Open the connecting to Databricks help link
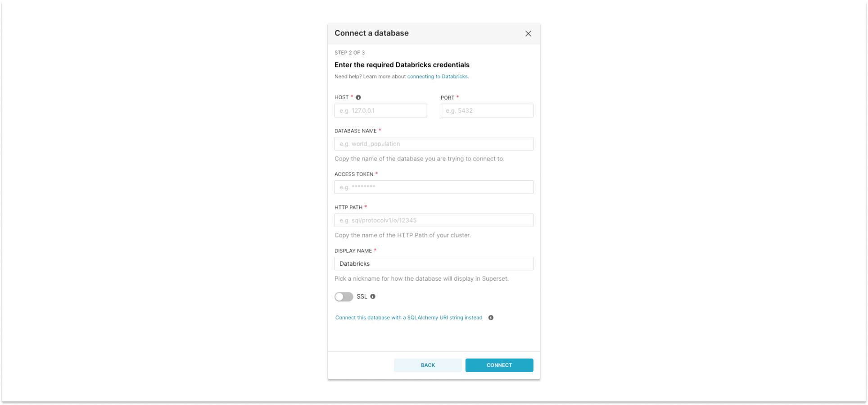This screenshot has width=868, height=405. pos(437,76)
